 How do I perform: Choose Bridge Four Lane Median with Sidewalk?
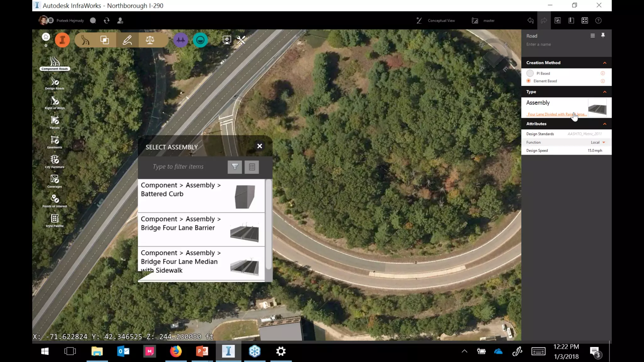201,263
